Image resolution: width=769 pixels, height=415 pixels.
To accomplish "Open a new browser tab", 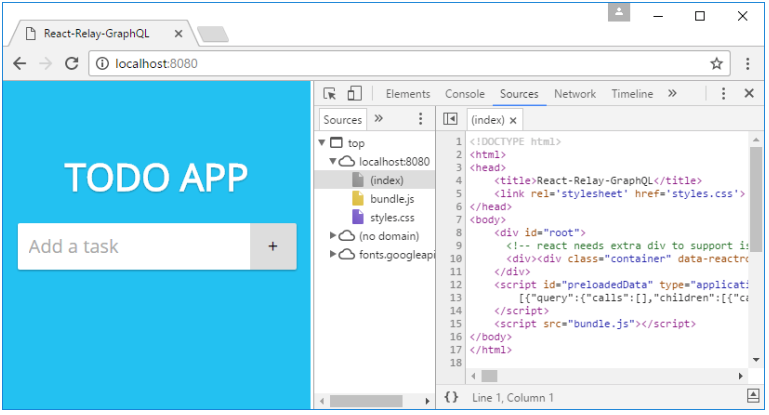I will 212,34.
